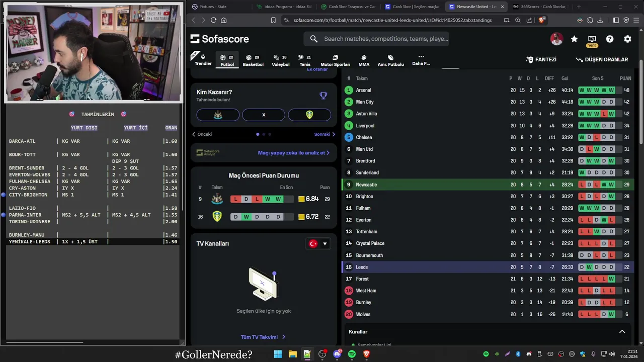Open a new browser tab
This screenshot has height=362, width=644.
pos(579,7)
